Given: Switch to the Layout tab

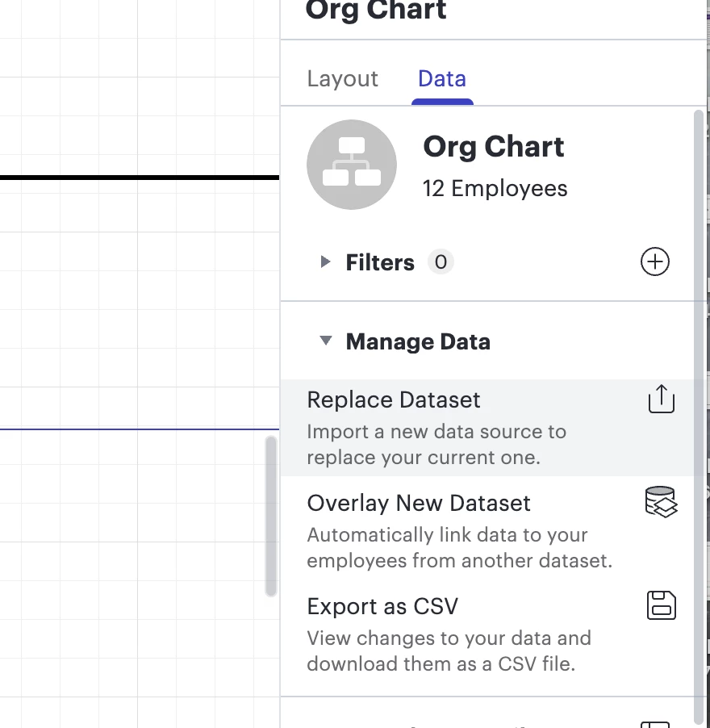Looking at the screenshot, I should tap(342, 78).
